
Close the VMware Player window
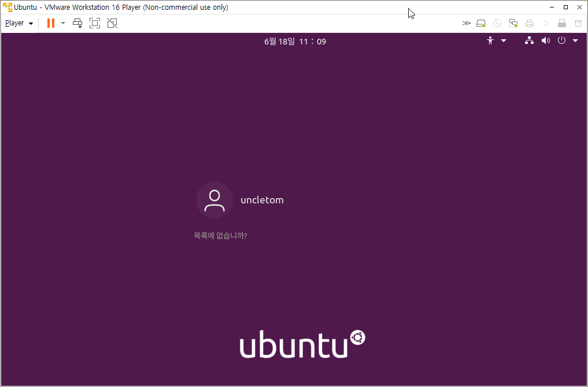click(x=579, y=7)
